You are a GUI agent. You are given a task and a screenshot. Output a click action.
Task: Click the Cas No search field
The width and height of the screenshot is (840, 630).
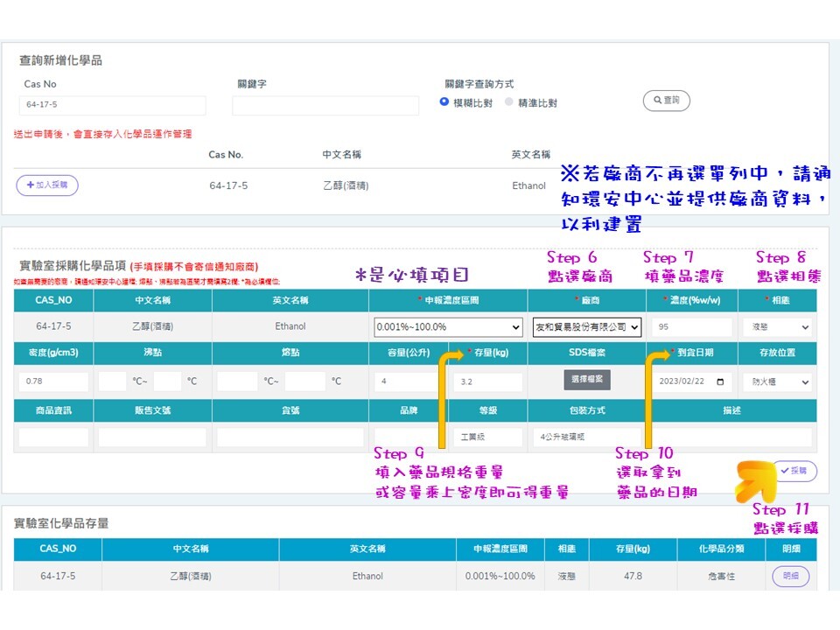coord(113,105)
